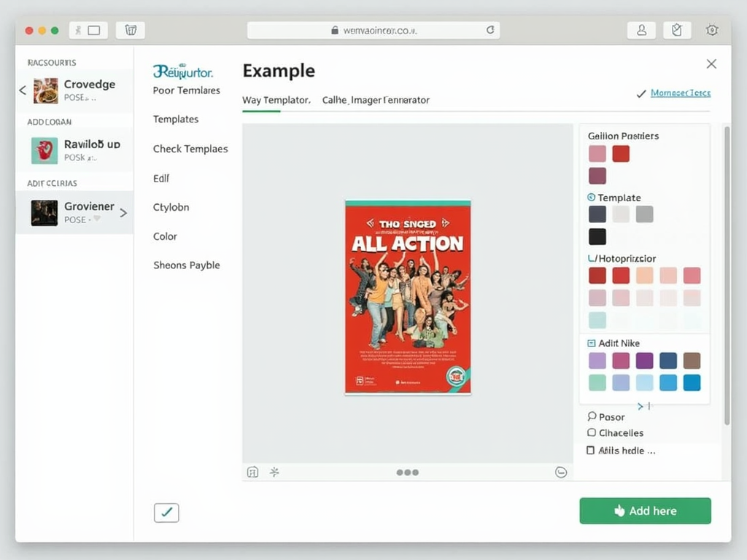Close the Example dialog with X
The image size is (747, 560).
(x=711, y=64)
